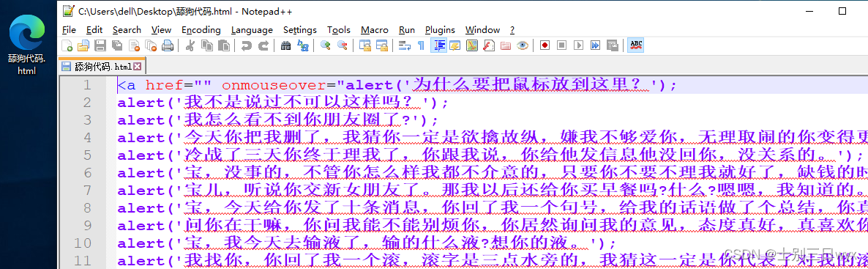Open the ? help menu
The image size is (868, 269).
pyautogui.click(x=512, y=30)
